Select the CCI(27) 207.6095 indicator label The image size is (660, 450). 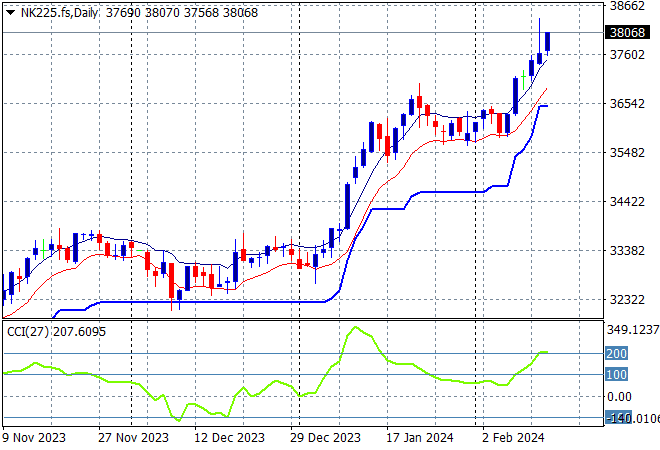pos(56,332)
